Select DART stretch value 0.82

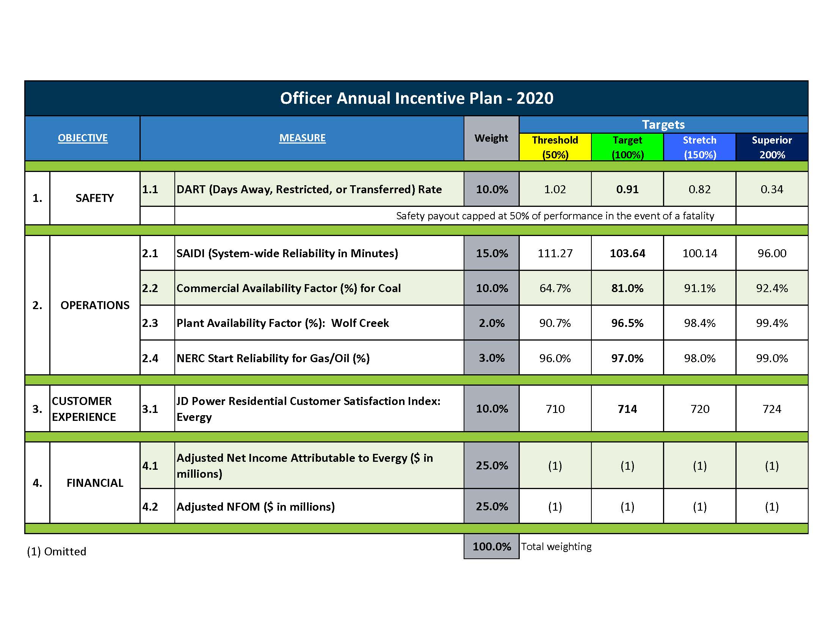(x=699, y=189)
